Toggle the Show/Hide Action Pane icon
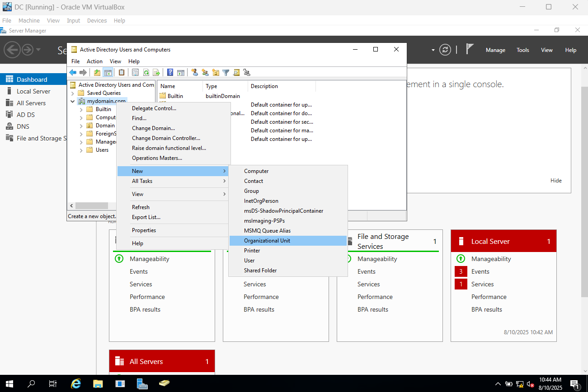The width and height of the screenshot is (588, 392). [181, 72]
